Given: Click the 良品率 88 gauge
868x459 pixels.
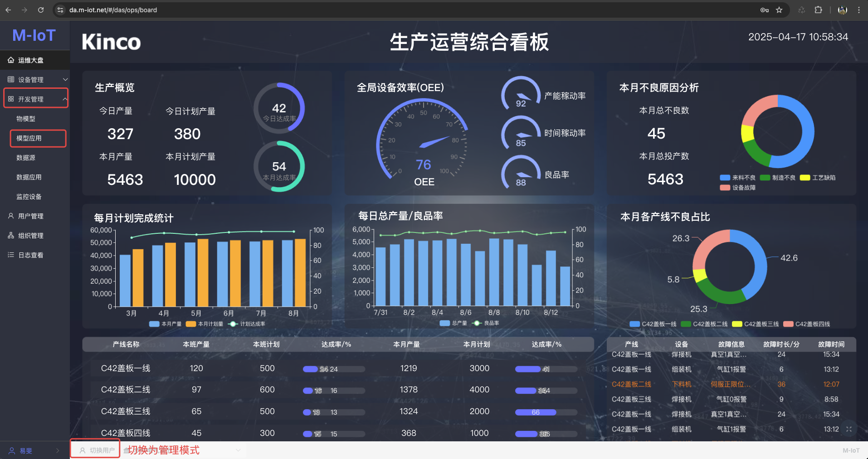Looking at the screenshot, I should pyautogui.click(x=521, y=173).
